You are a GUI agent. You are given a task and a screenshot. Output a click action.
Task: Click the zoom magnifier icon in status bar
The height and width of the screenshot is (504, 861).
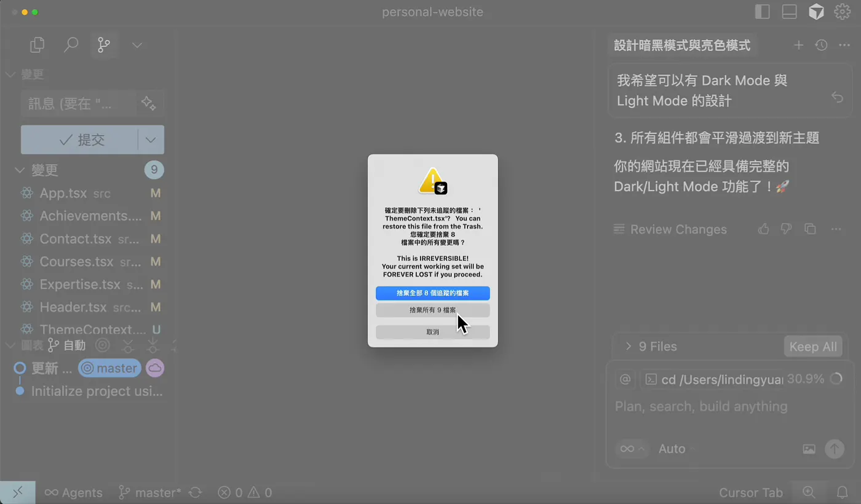tap(809, 492)
